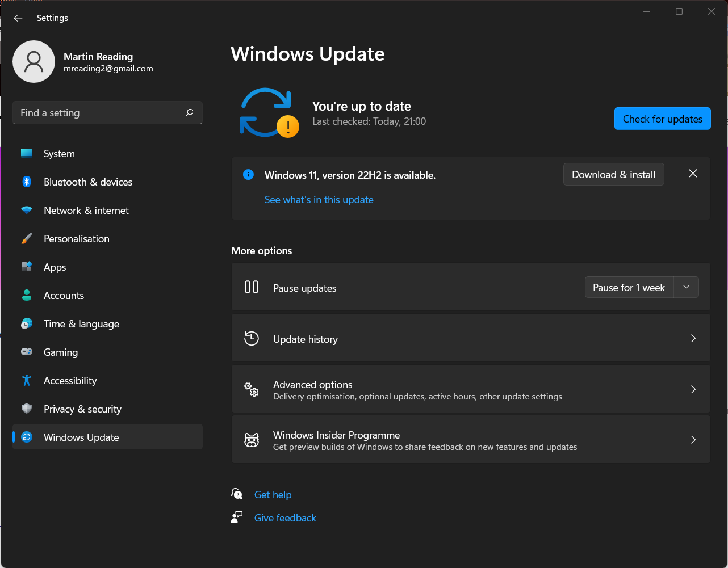
Task: Click the Windows Insider mascot icon
Action: pyautogui.click(x=252, y=440)
